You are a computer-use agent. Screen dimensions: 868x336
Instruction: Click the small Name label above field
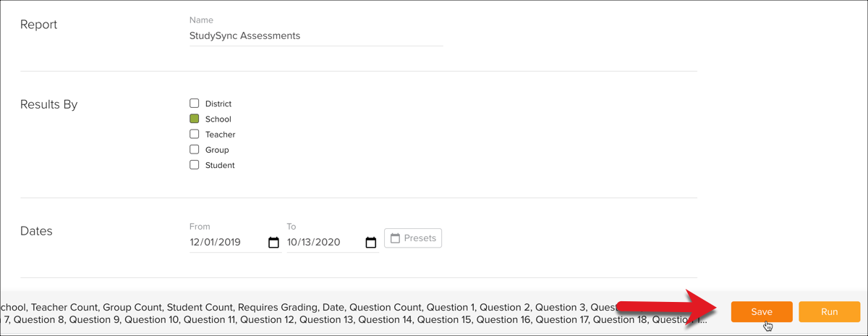click(201, 20)
